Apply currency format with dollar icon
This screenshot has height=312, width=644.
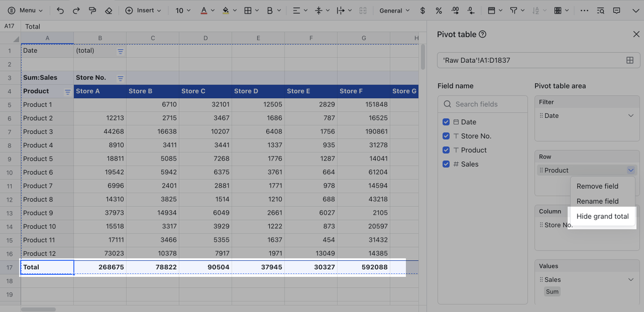tap(422, 11)
